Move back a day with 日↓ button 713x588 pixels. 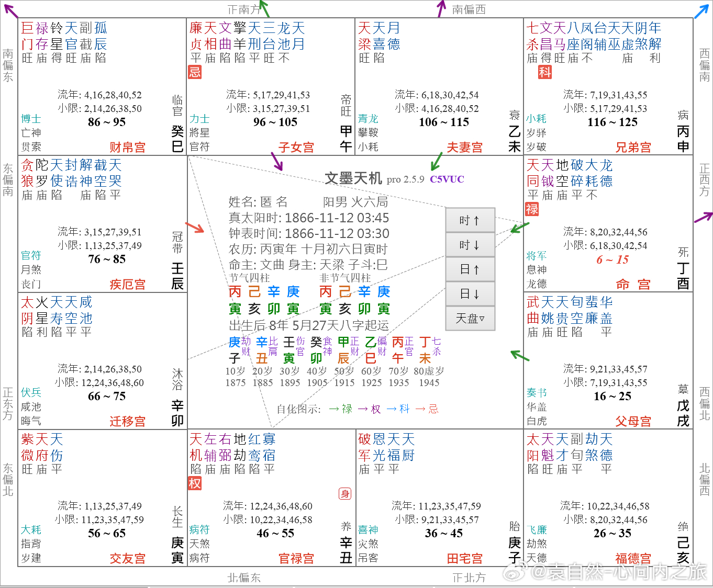pos(470,294)
